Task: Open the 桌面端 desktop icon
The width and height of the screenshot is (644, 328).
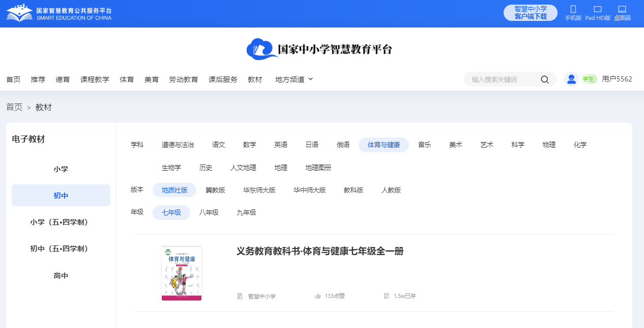Action: [x=622, y=9]
